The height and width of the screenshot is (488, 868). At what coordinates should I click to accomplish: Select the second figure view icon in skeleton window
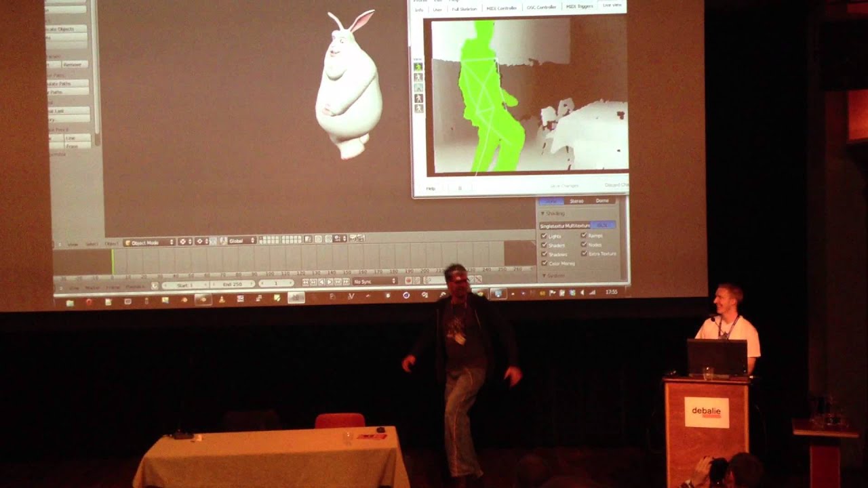tap(418, 77)
